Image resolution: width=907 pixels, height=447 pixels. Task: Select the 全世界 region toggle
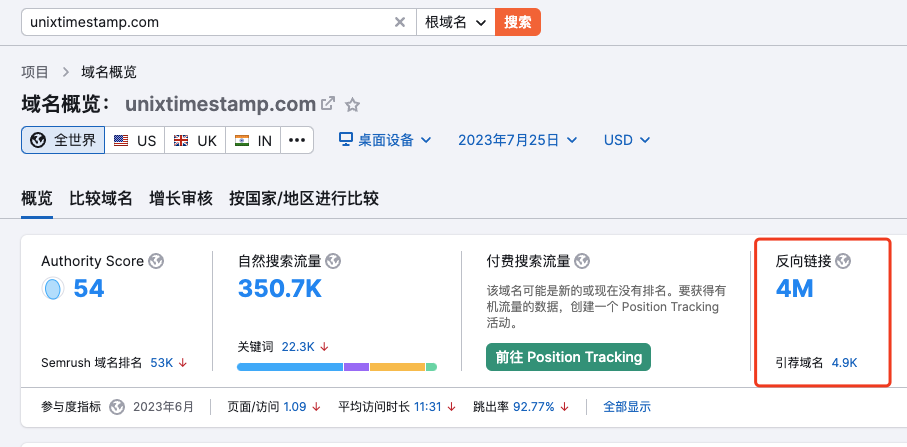[x=63, y=140]
